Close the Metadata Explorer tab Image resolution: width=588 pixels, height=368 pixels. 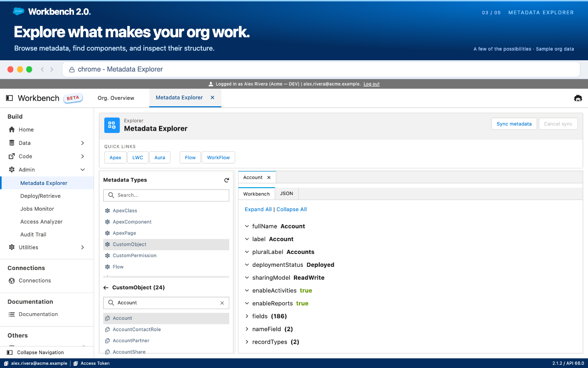click(x=212, y=98)
